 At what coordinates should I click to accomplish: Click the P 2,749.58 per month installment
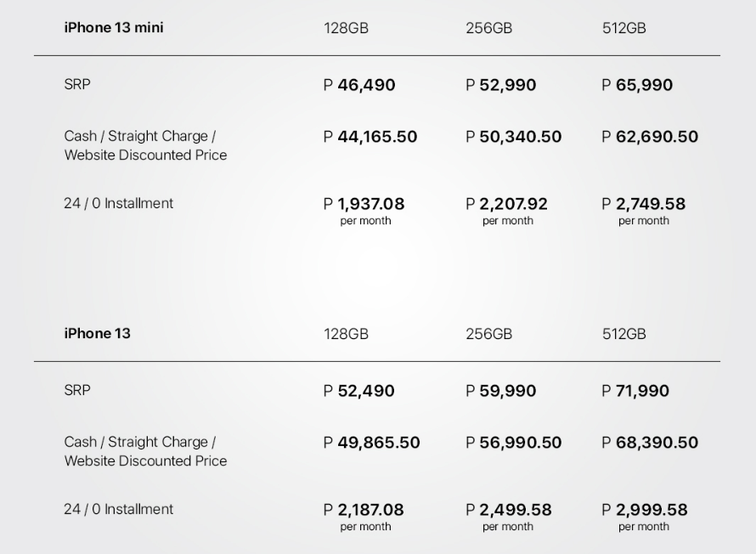pyautogui.click(x=643, y=205)
